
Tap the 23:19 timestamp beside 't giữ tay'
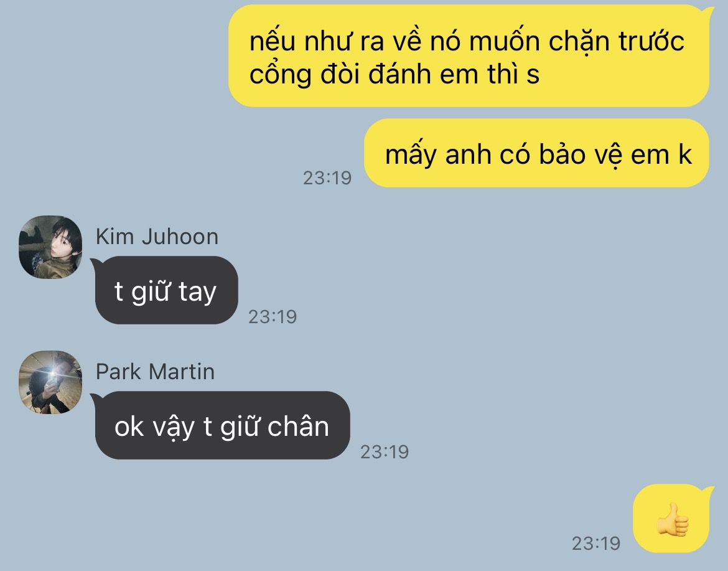tap(273, 317)
